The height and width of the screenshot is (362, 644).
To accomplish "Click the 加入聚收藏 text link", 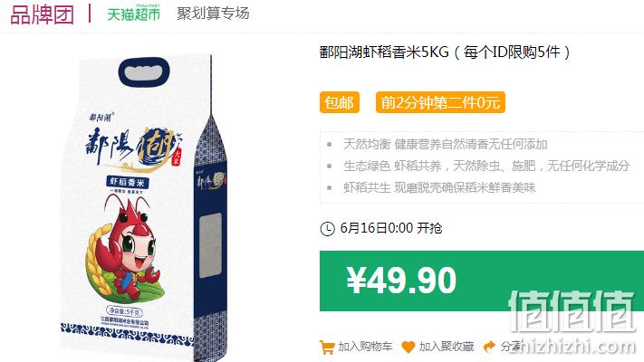I will point(447,347).
